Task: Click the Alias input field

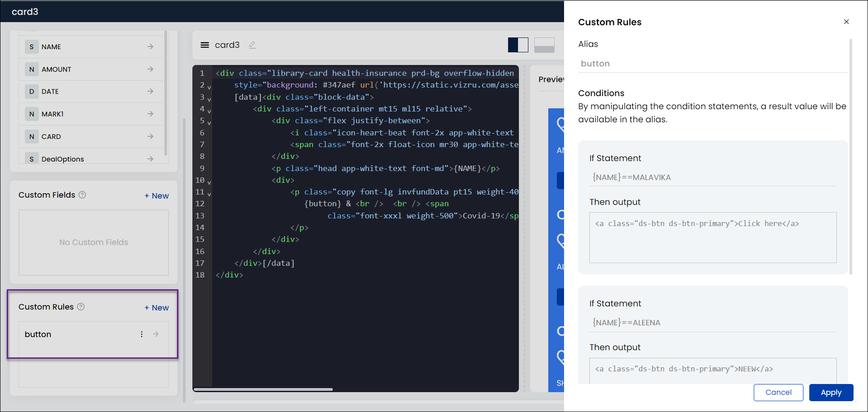Action: (713, 64)
